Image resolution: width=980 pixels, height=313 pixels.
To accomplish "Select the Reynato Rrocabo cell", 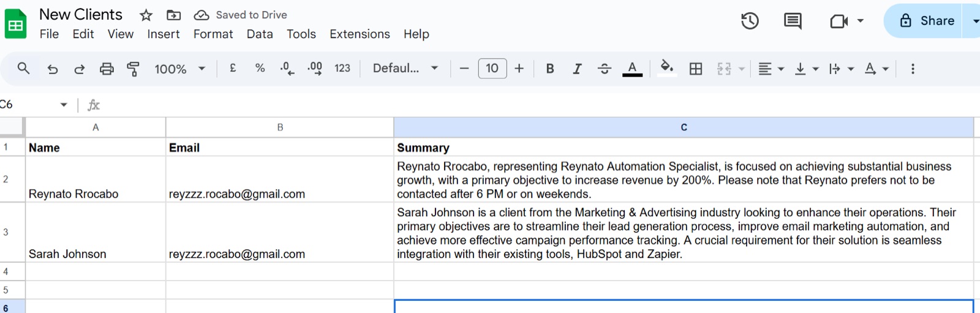I will point(96,179).
